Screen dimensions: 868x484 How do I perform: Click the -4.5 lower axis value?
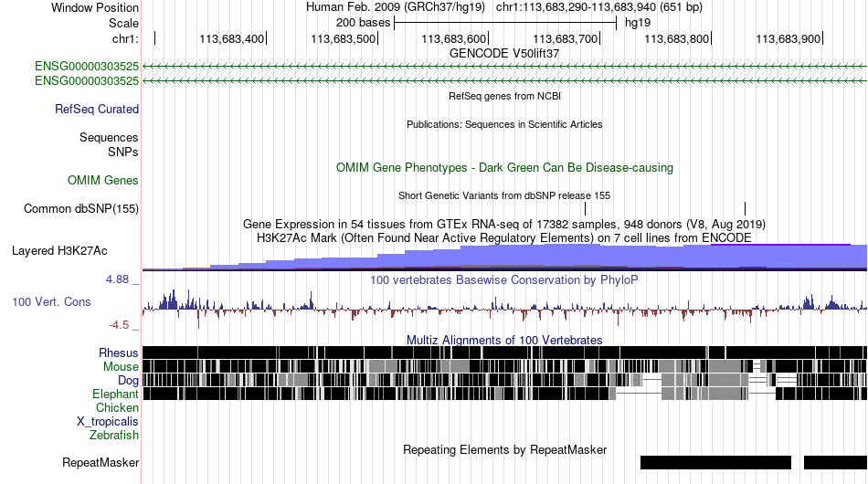point(119,325)
